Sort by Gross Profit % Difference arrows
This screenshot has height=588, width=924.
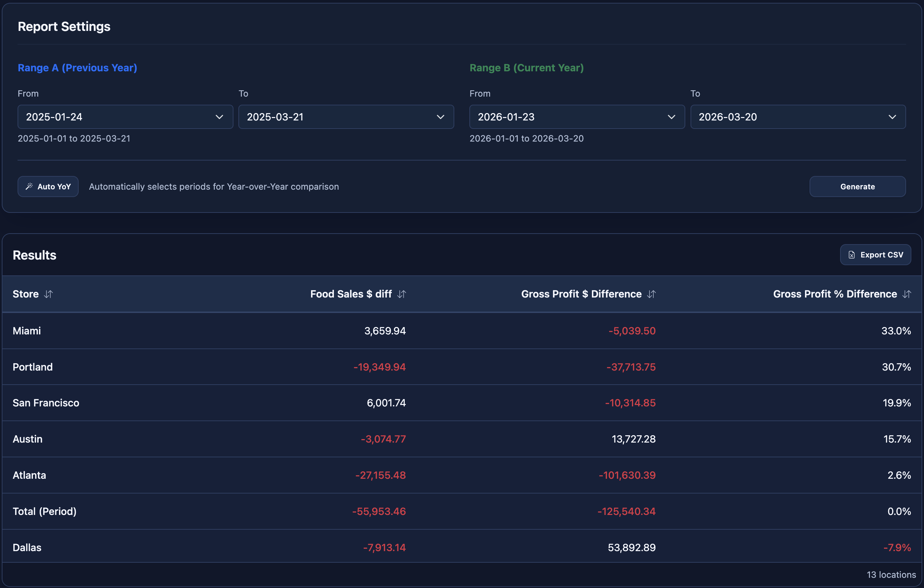tap(906, 294)
